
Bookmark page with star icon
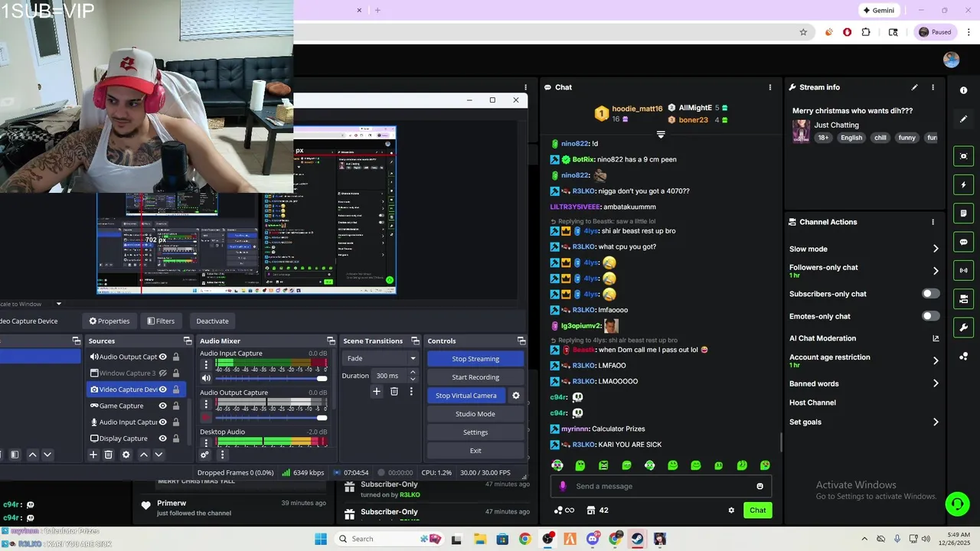point(803,32)
